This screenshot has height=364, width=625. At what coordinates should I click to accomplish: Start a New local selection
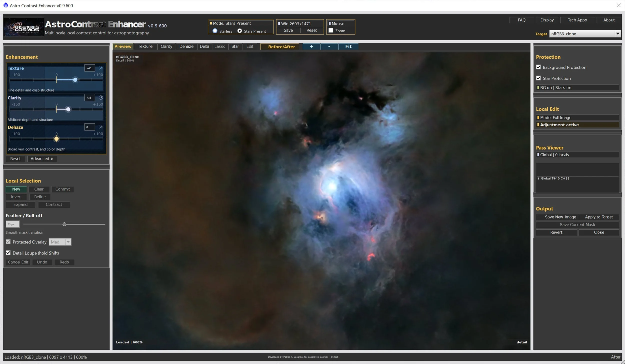16,189
